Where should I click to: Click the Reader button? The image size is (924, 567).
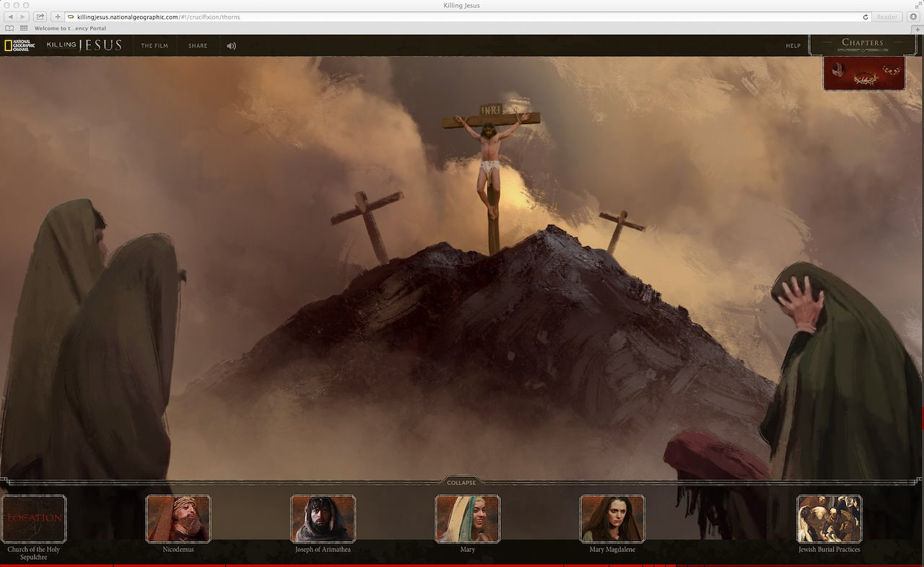887,17
